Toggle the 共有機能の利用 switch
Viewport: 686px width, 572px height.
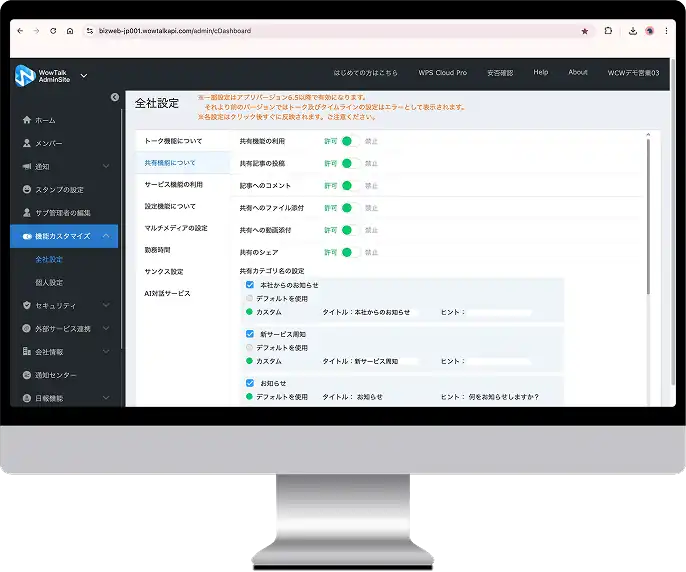pos(351,141)
